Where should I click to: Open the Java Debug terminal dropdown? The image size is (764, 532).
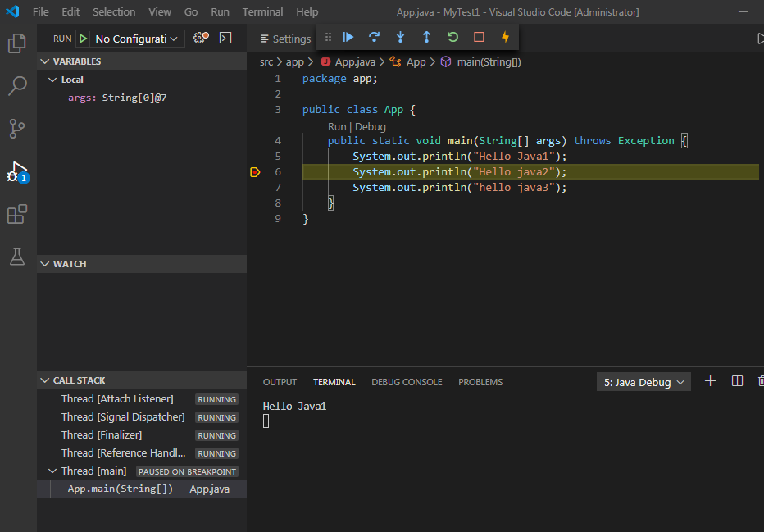coord(643,382)
